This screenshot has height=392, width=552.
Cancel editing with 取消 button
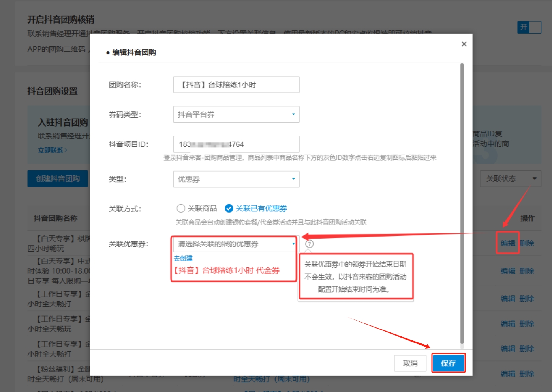(x=410, y=363)
